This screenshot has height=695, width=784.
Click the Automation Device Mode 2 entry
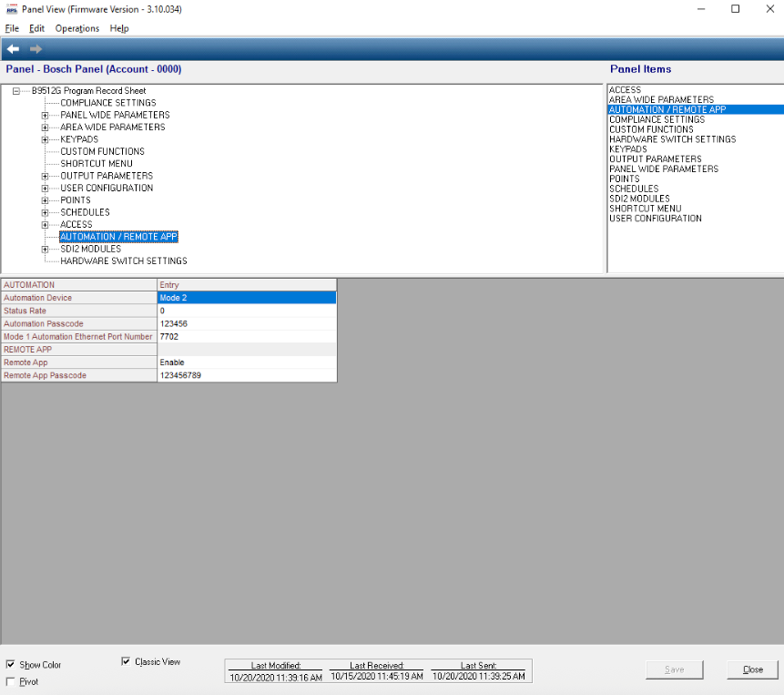coord(247,298)
